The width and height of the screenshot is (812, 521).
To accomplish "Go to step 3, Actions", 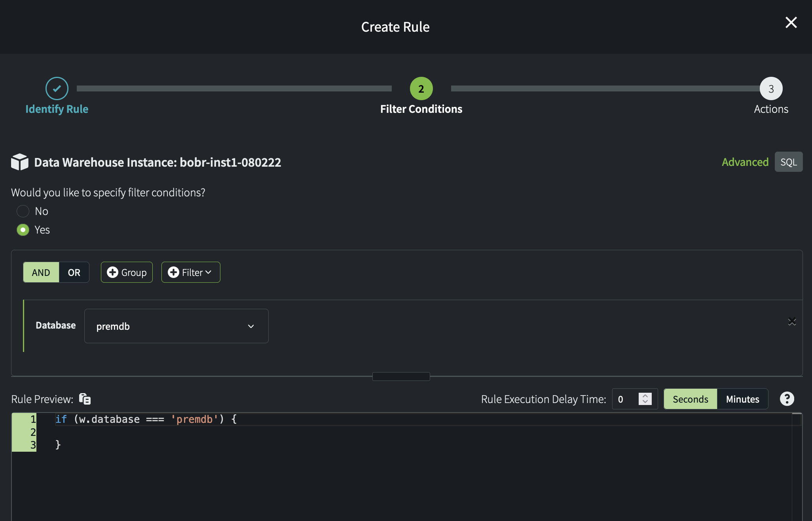I will tap(770, 89).
